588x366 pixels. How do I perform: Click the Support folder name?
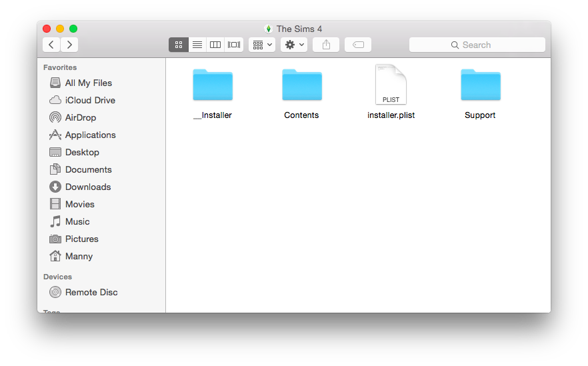tap(480, 115)
